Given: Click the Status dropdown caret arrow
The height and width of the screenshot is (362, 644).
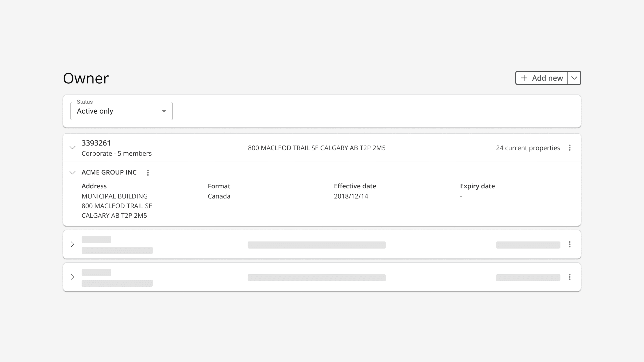Looking at the screenshot, I should tap(164, 111).
